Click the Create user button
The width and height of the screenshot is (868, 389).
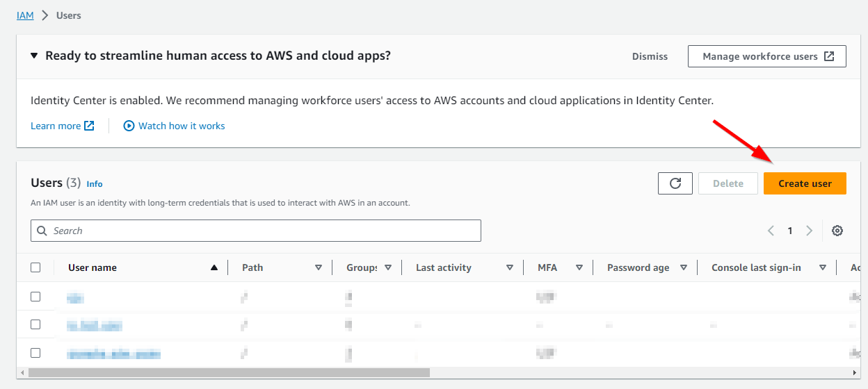(x=805, y=183)
